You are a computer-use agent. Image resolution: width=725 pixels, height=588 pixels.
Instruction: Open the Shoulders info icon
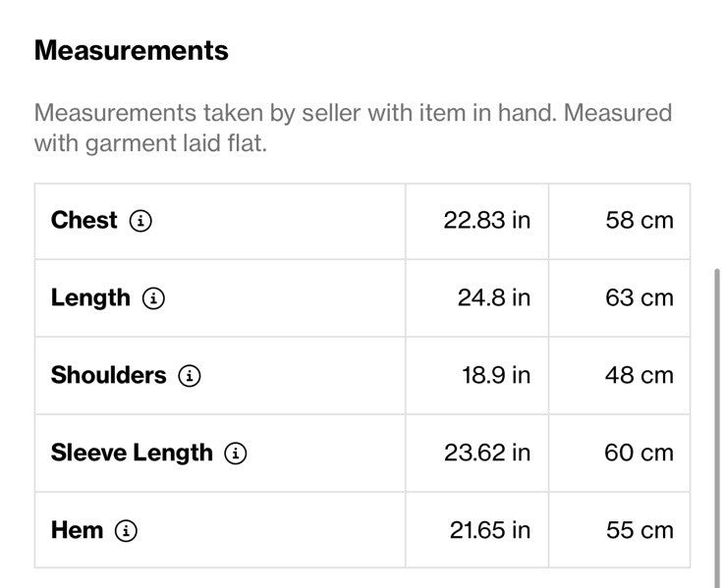(190, 376)
